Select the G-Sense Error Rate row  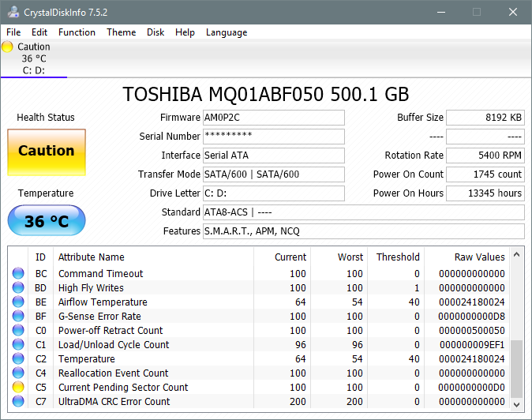tap(259, 317)
